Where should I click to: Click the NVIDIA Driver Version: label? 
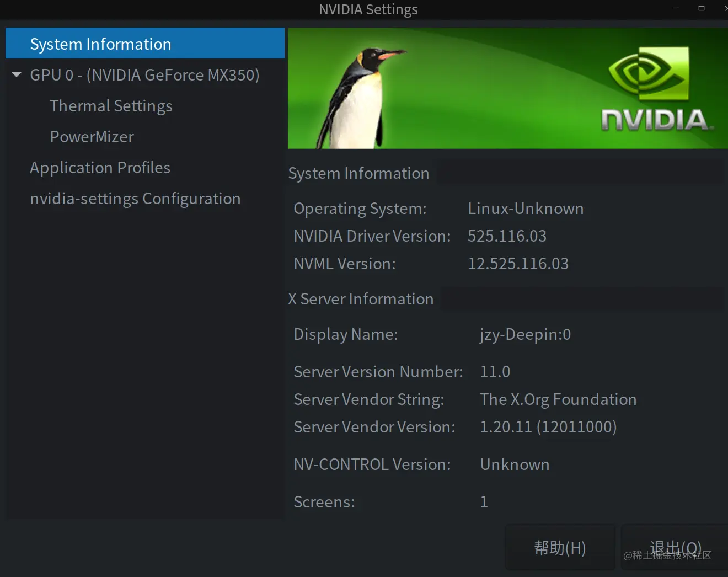tap(372, 236)
